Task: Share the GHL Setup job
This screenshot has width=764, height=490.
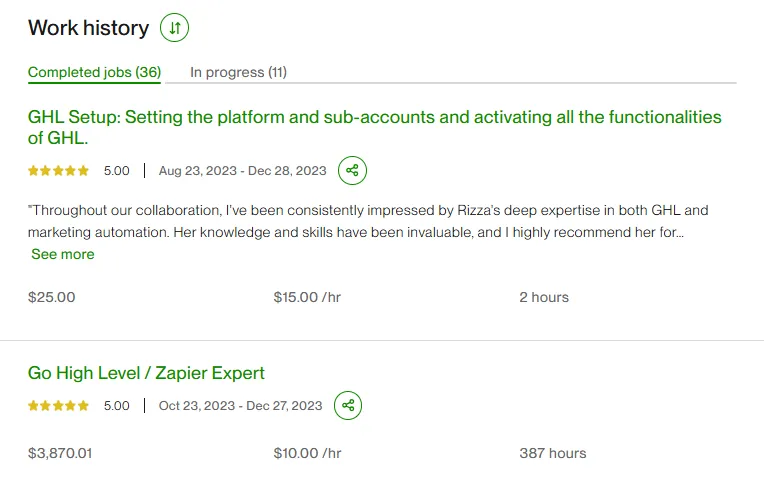Action: pyautogui.click(x=352, y=170)
